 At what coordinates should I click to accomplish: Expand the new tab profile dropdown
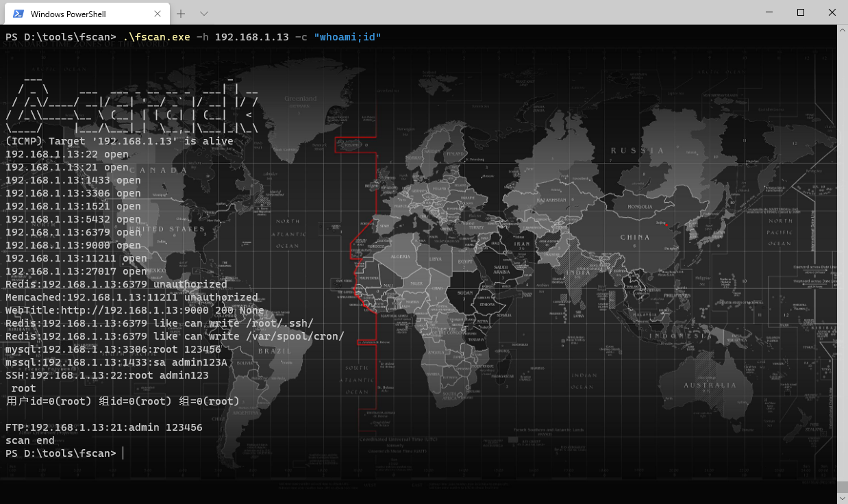pyautogui.click(x=203, y=14)
